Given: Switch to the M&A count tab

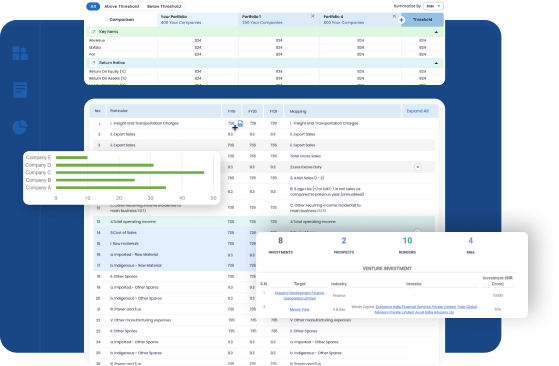Looking at the screenshot, I should click(x=471, y=245).
